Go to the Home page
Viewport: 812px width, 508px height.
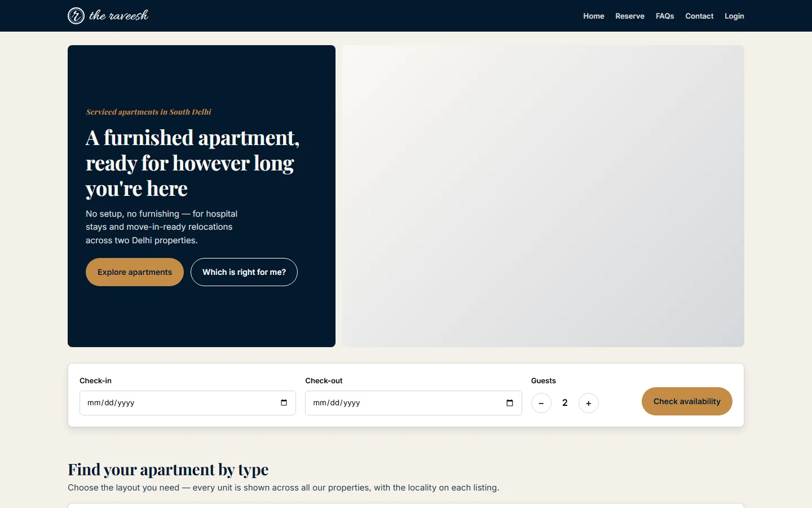[594, 16]
